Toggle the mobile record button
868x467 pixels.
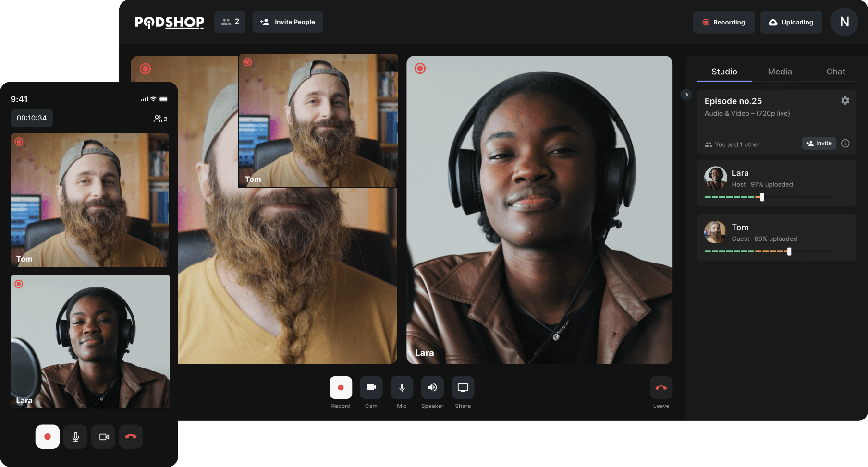tap(48, 437)
